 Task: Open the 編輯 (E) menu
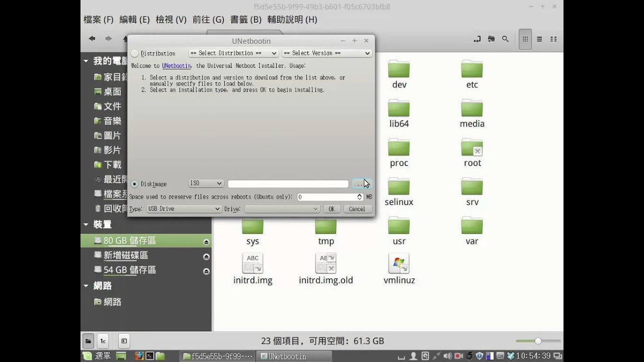[x=134, y=19]
